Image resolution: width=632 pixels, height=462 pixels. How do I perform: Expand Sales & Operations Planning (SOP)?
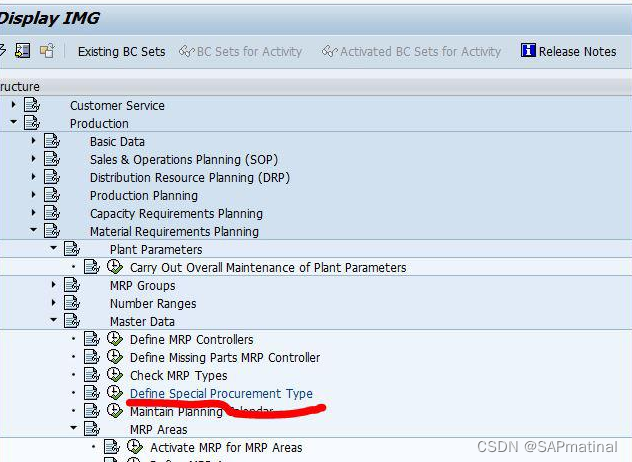(34, 159)
